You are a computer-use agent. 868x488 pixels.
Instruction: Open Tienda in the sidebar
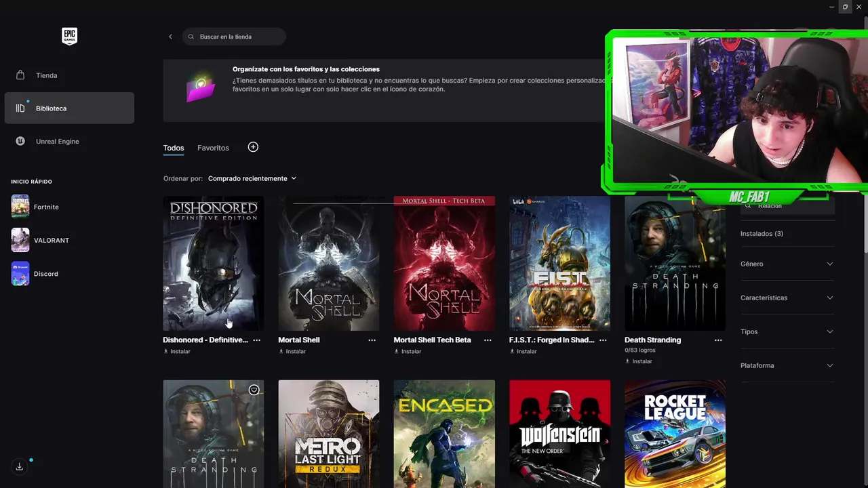(x=69, y=75)
